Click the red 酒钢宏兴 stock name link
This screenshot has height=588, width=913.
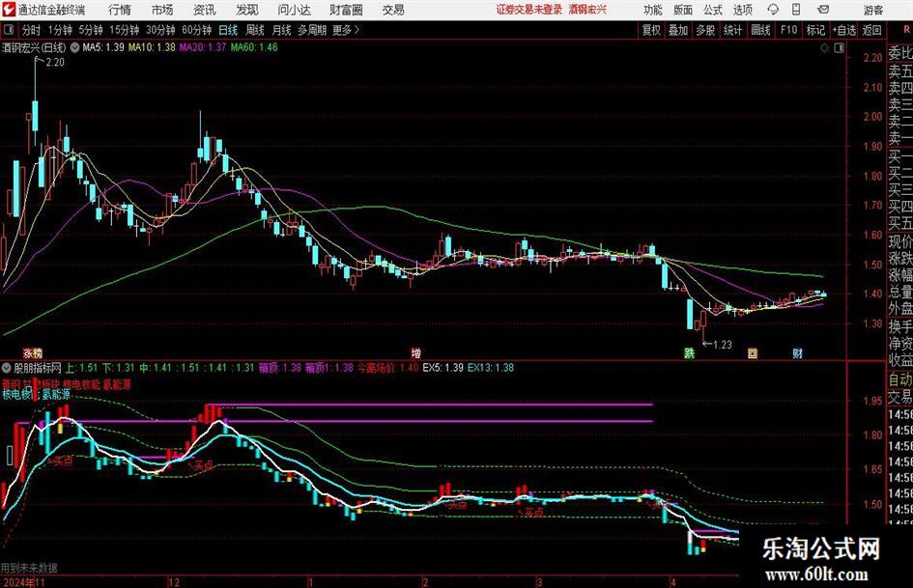click(587, 10)
